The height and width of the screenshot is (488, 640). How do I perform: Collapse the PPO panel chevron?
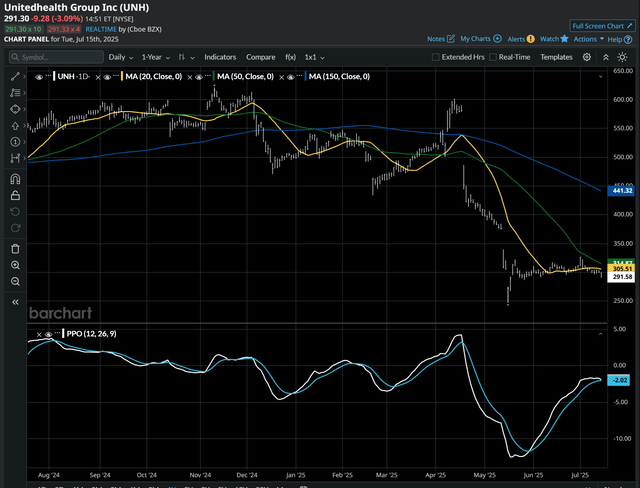click(600, 334)
